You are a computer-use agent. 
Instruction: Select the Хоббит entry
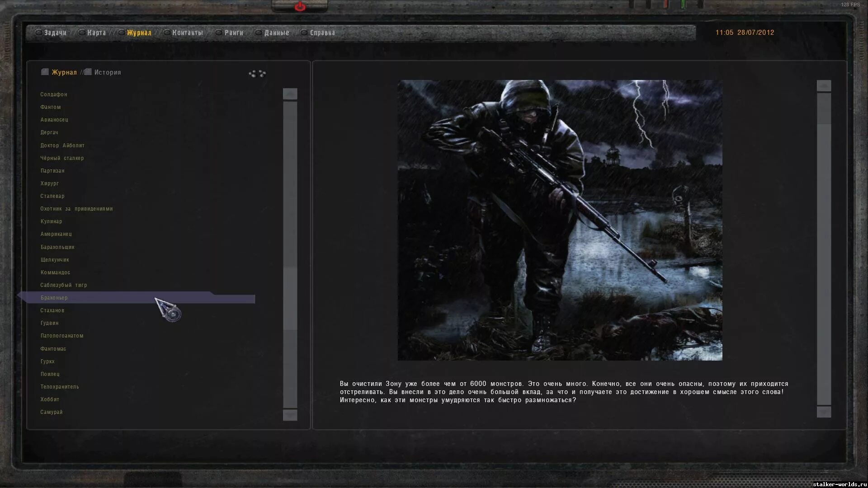(x=50, y=399)
